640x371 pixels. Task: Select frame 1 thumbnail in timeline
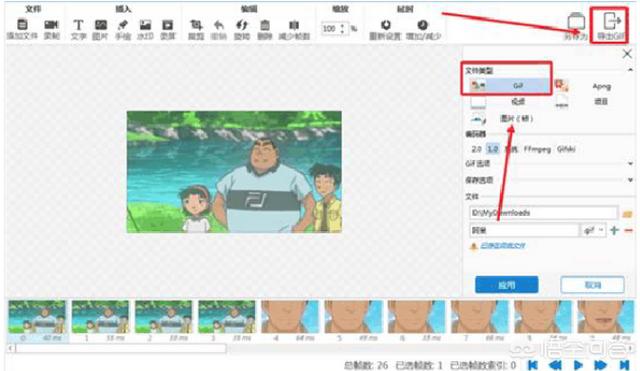coord(100,317)
